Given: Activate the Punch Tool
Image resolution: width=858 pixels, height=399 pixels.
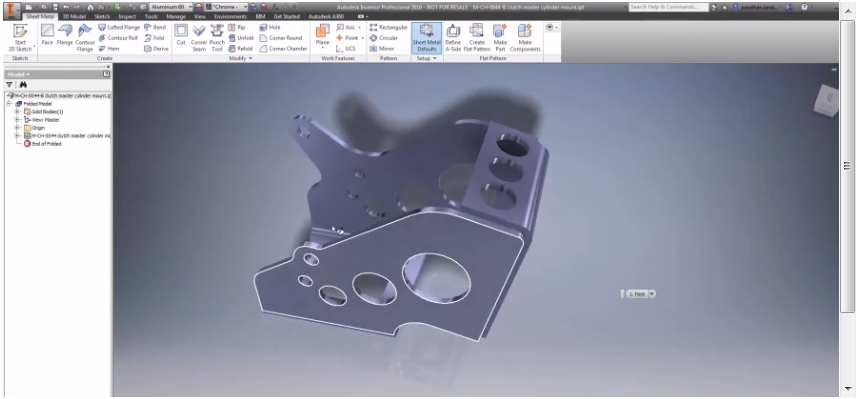Looking at the screenshot, I should [x=217, y=37].
